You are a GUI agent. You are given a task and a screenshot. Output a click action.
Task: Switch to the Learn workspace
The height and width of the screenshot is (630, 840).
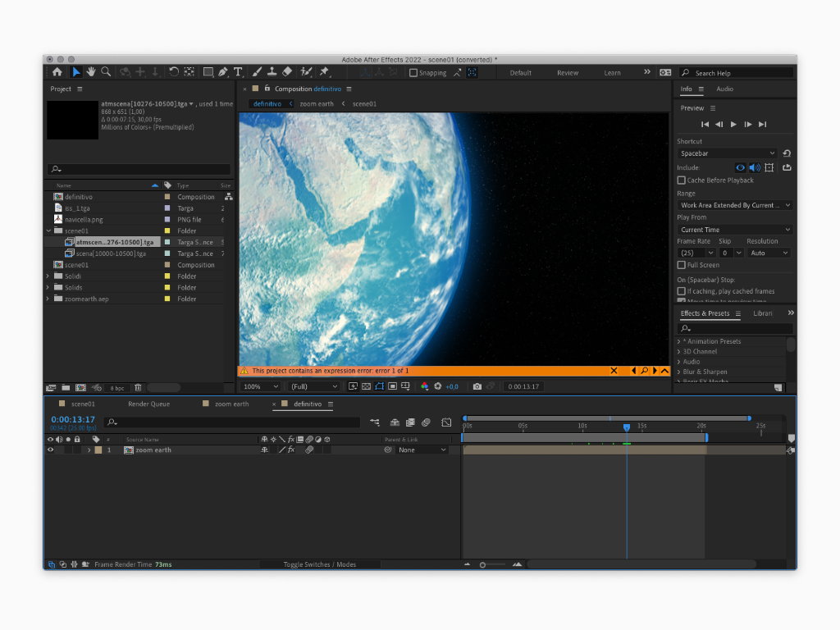click(x=612, y=73)
